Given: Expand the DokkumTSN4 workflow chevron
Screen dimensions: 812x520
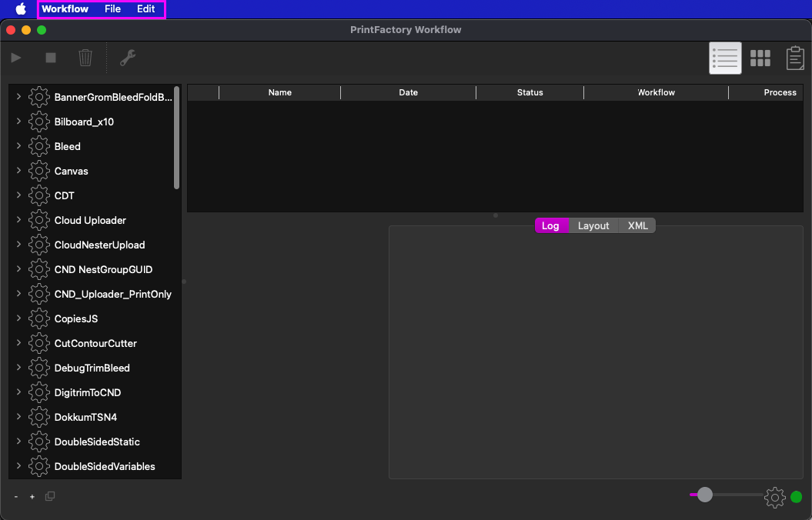Looking at the screenshot, I should point(18,416).
